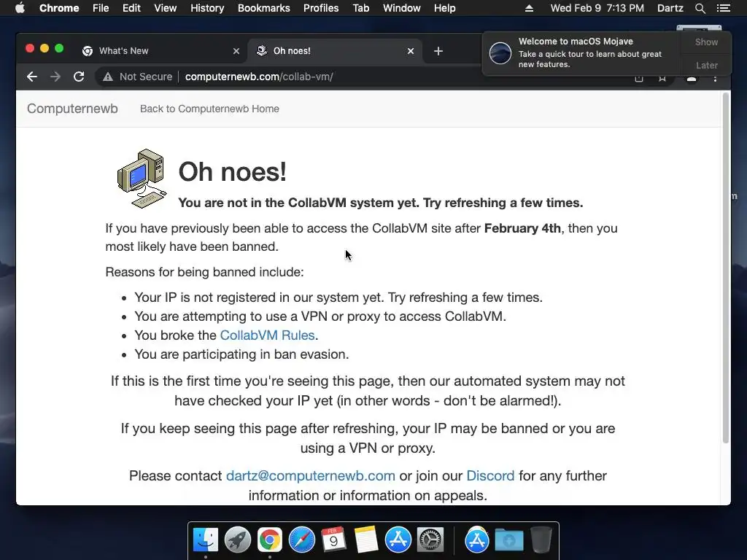This screenshot has height=560, width=747.
Task: Open the View menu
Action: (166, 8)
